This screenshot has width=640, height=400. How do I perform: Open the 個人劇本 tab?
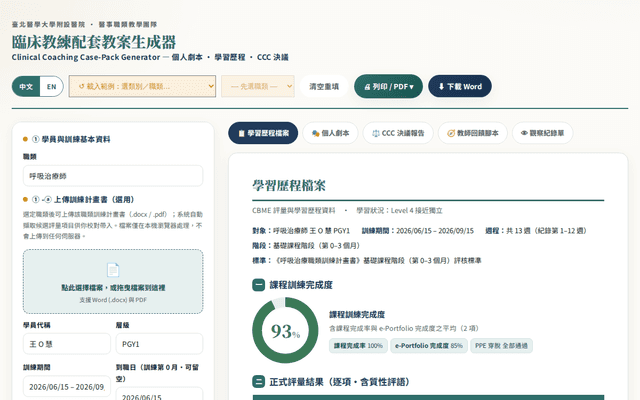pos(330,133)
